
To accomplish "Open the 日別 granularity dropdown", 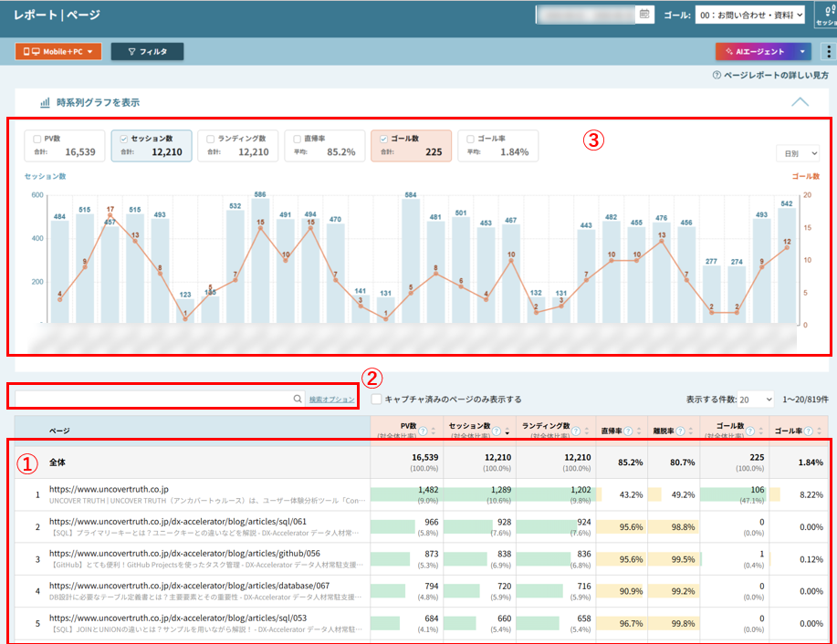I will point(798,153).
